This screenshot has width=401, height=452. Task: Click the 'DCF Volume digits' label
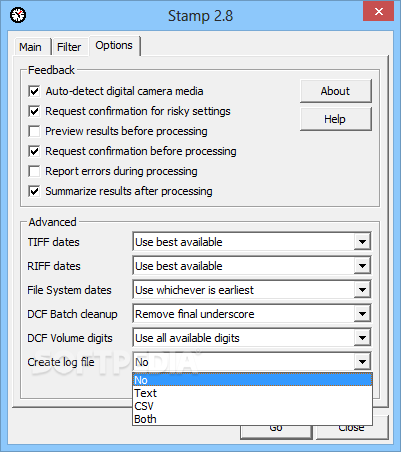pos(70,338)
